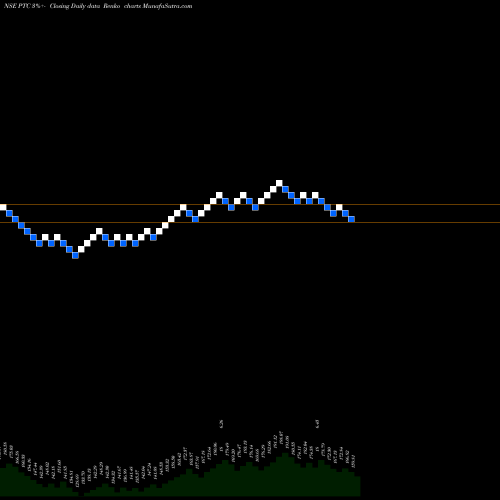The image size is (500, 500).
Task: Click the rightmost green bar in the bottom panel
Action: coord(357,486)
